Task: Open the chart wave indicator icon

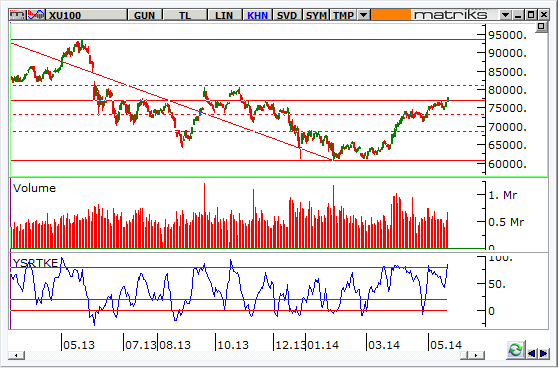Action: [36, 15]
